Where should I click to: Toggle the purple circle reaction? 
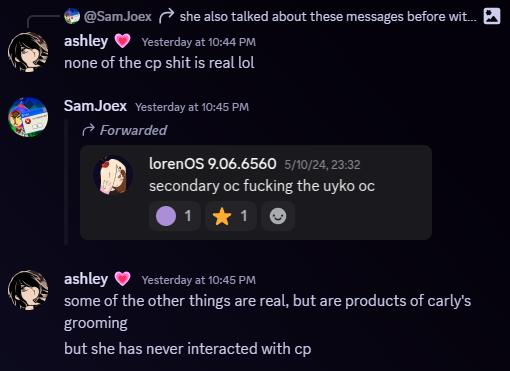click(175, 216)
